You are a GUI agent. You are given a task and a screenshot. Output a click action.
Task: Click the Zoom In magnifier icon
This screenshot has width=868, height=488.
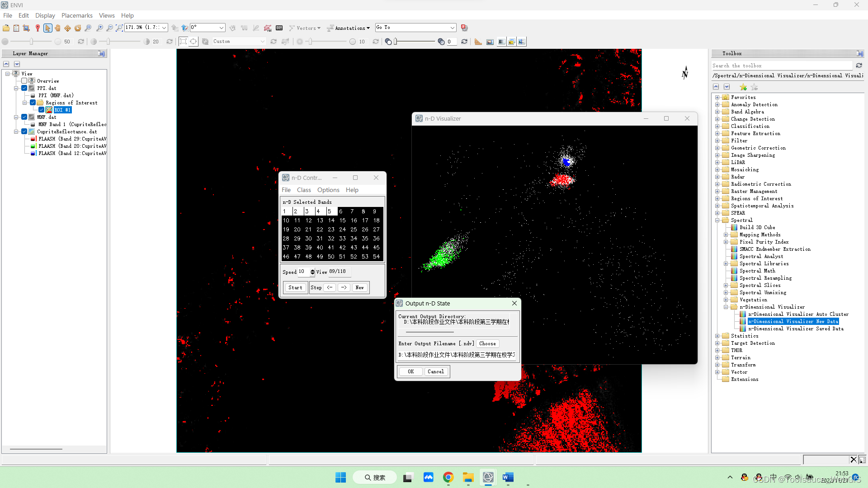pyautogui.click(x=99, y=28)
